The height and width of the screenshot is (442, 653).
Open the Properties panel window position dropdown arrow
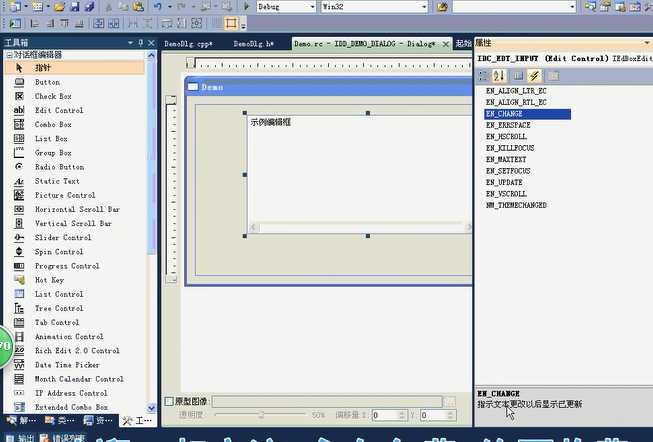(646, 43)
